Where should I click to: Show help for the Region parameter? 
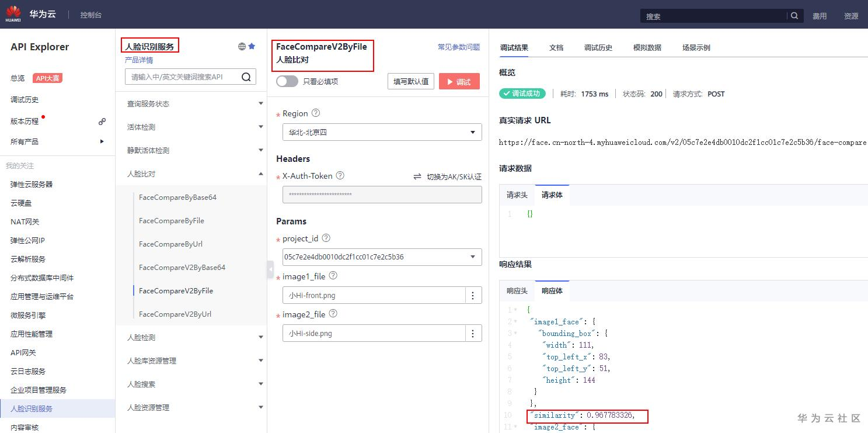pos(316,113)
